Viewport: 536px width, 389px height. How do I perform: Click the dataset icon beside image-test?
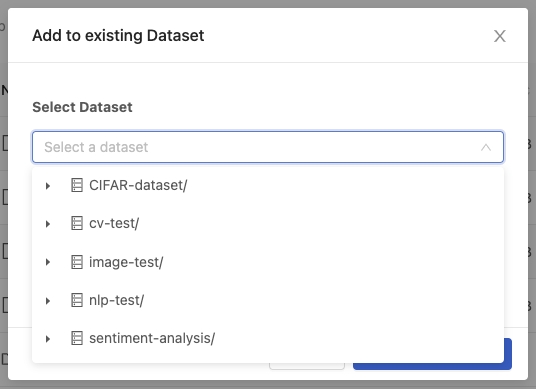[77, 262]
